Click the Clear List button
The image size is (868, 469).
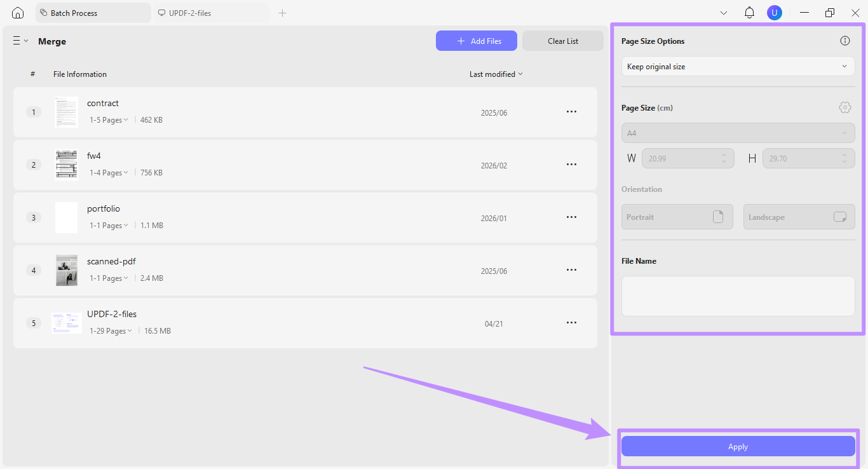click(x=563, y=41)
